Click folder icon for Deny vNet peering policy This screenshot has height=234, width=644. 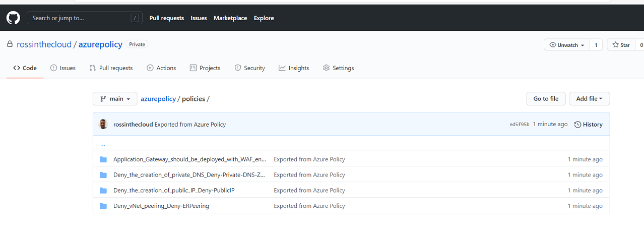pos(103,206)
